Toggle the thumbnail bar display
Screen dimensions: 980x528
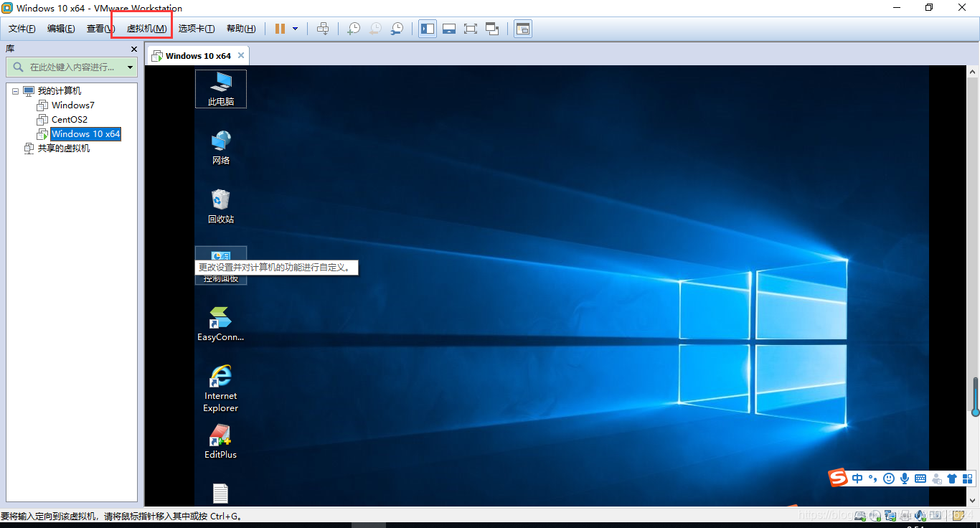(449, 29)
